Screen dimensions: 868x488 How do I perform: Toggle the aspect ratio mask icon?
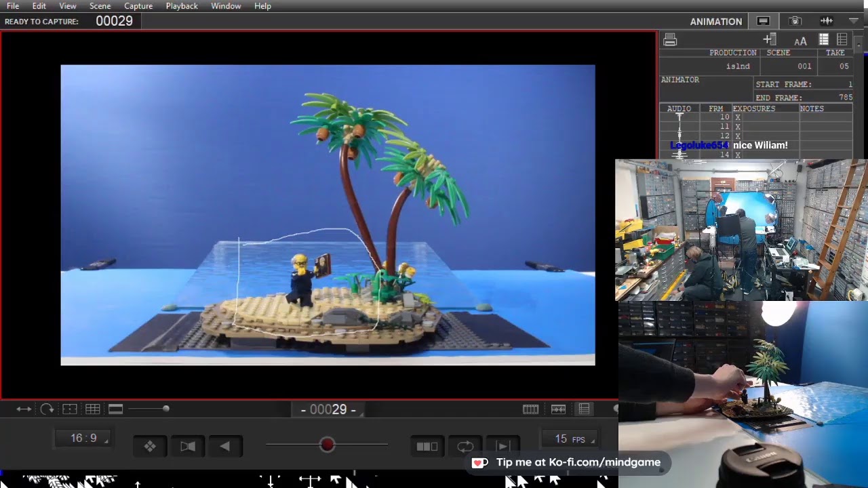[115, 409]
